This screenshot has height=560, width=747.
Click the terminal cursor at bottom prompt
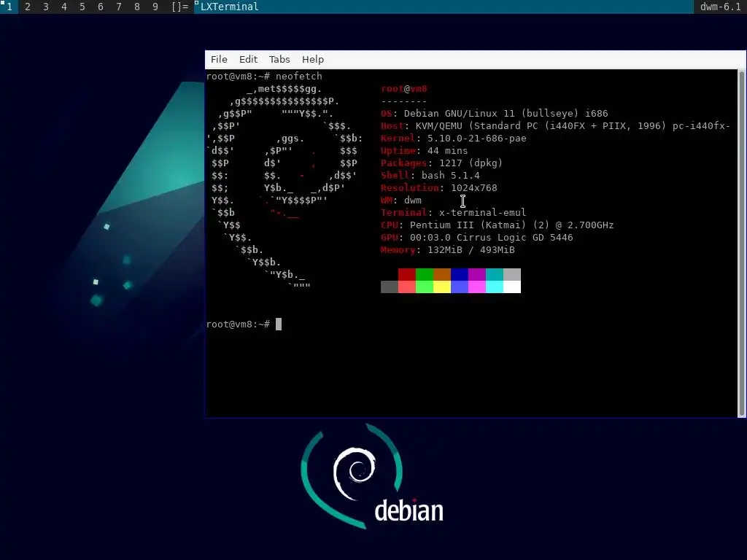click(x=279, y=324)
